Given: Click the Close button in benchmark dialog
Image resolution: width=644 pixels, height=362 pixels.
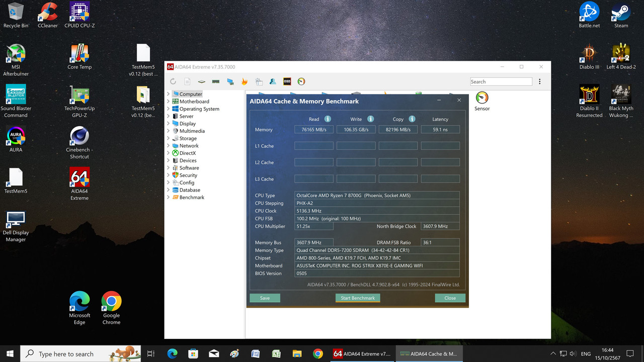Looking at the screenshot, I should (x=450, y=298).
